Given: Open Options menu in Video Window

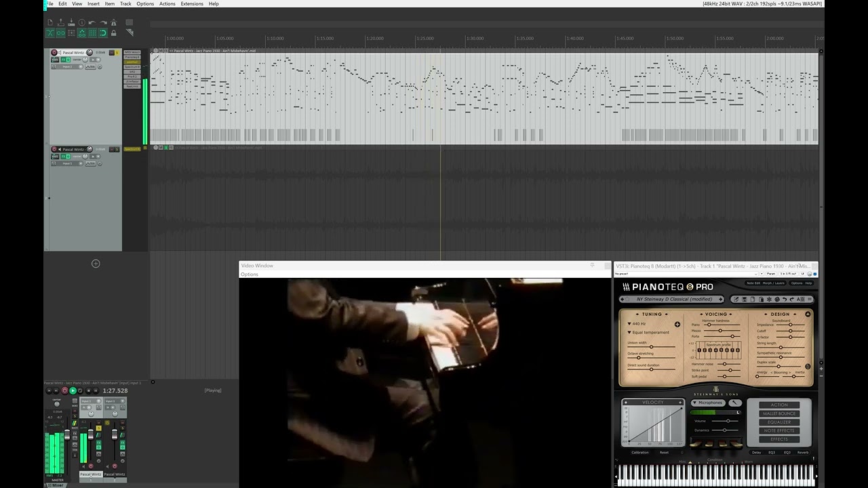Looking at the screenshot, I should coord(250,274).
